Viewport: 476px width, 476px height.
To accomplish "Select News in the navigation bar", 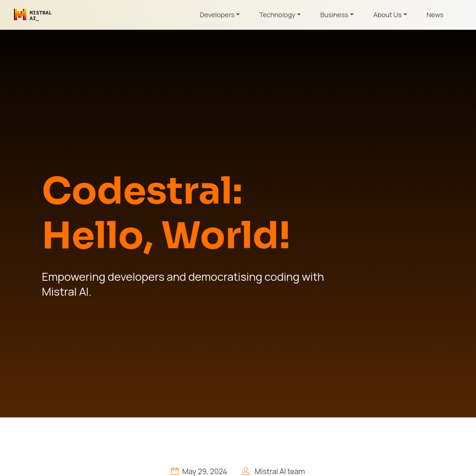I will tap(435, 14).
